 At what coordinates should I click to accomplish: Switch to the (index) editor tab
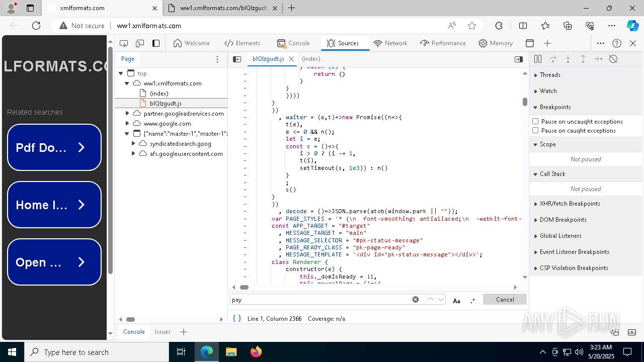tap(311, 59)
